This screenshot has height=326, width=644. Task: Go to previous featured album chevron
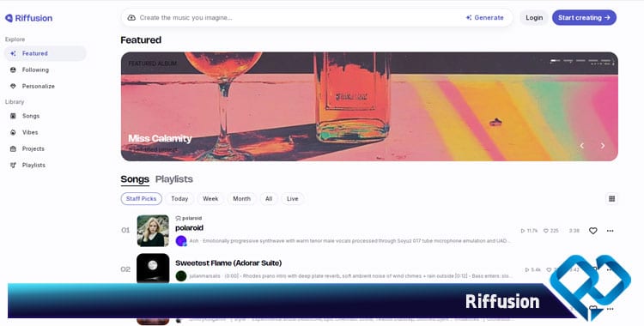click(x=581, y=146)
